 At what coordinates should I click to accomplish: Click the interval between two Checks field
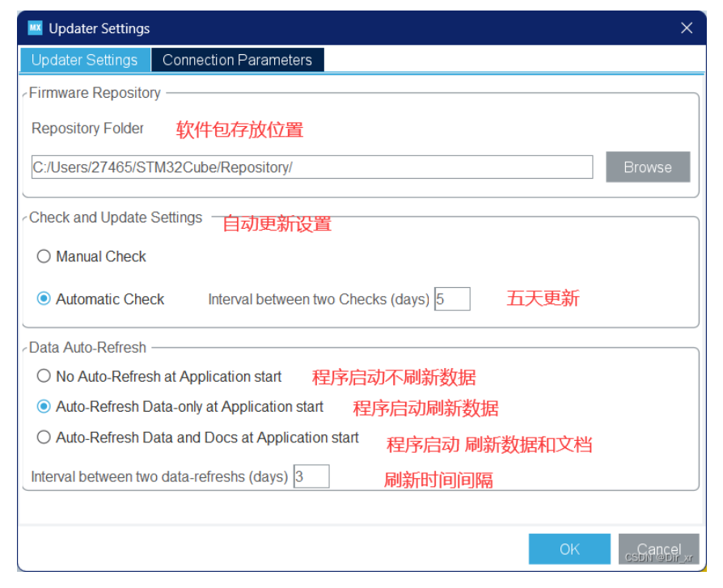pos(452,298)
